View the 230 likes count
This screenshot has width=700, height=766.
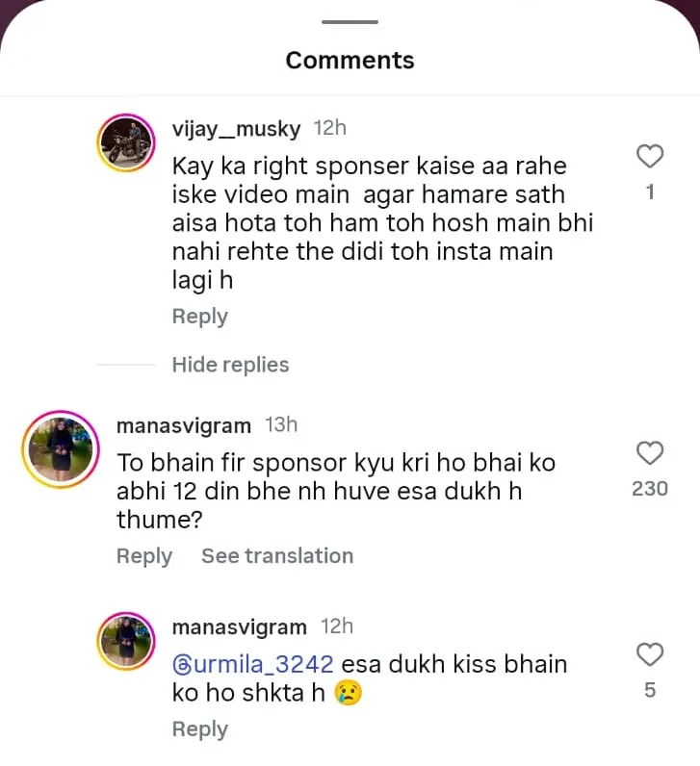point(650,489)
